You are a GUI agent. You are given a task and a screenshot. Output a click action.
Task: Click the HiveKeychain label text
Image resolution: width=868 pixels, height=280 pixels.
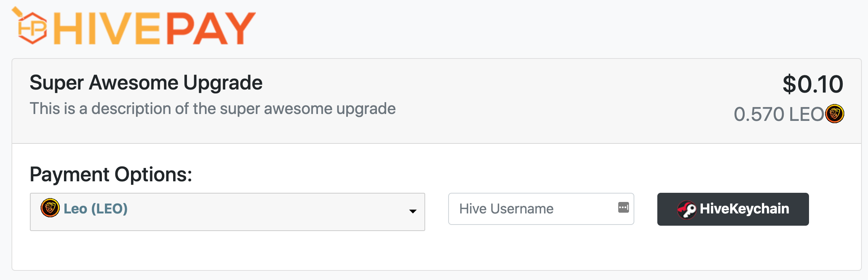[x=744, y=208]
